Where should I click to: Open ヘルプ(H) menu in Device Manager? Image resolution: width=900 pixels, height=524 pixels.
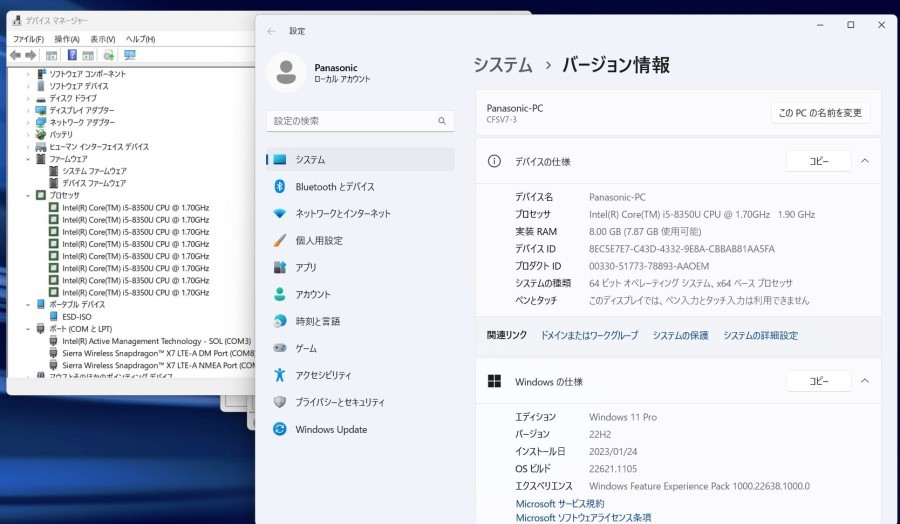coord(141,39)
